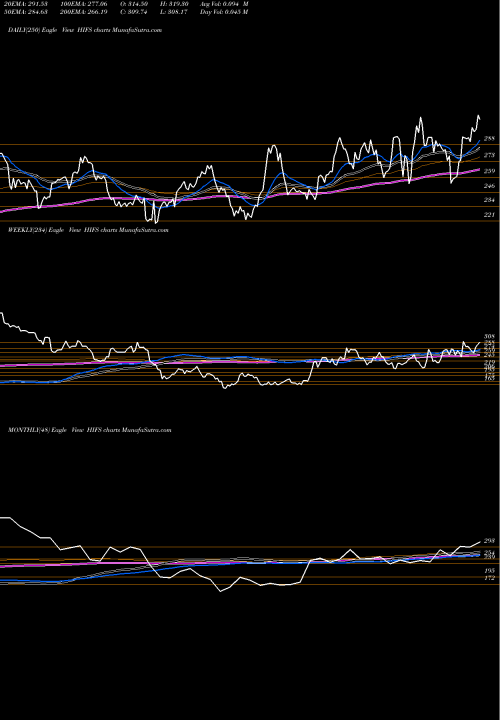Click the 308 price label on weekly chart

pyautogui.click(x=489, y=337)
